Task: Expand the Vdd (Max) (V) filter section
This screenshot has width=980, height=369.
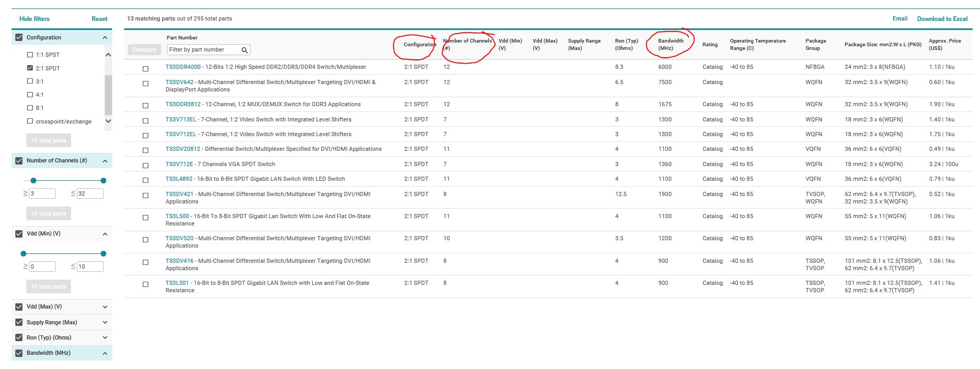Action: click(x=105, y=307)
